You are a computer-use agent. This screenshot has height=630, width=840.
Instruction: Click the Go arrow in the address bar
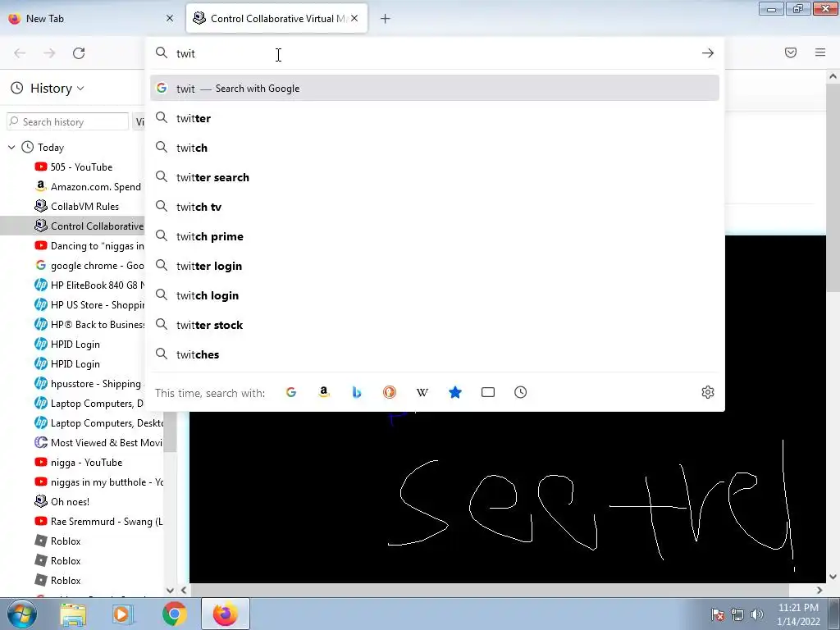click(708, 53)
